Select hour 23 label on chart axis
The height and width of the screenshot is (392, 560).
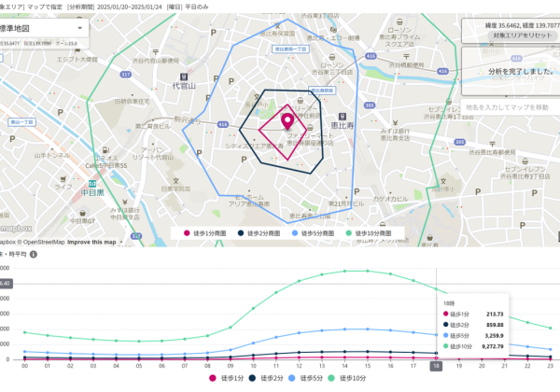tap(551, 366)
